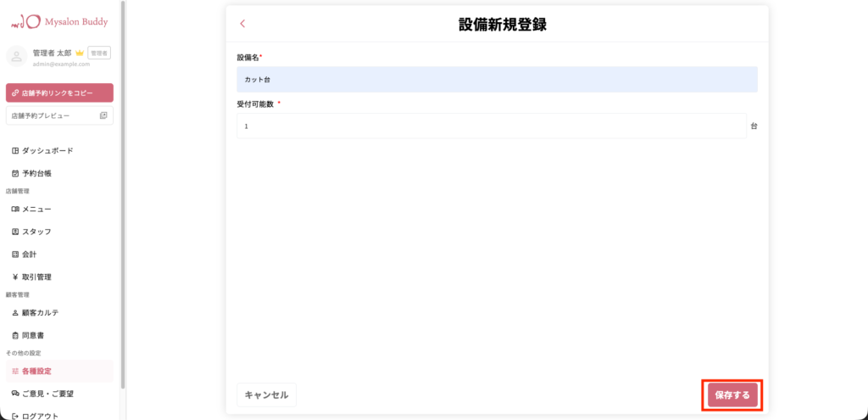
Task: Click the back arrow chevron icon
Action: [x=242, y=24]
